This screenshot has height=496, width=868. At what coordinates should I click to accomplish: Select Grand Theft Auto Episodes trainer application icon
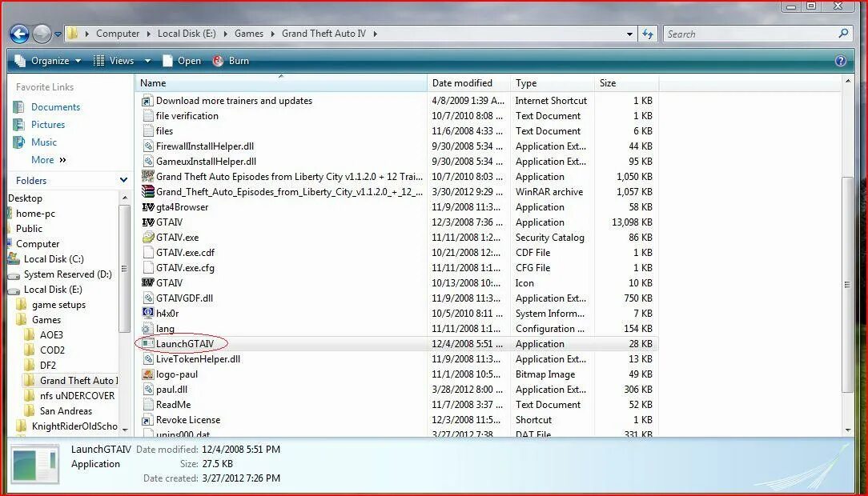tap(147, 177)
